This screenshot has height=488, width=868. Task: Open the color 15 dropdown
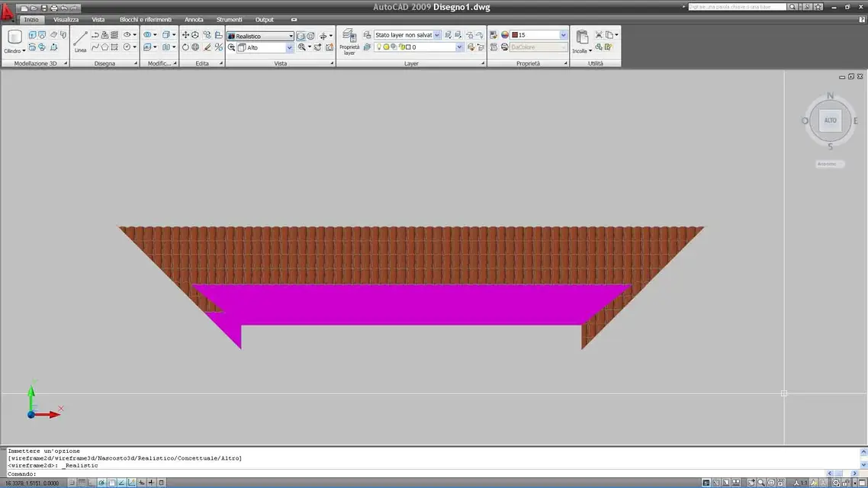[x=563, y=35]
